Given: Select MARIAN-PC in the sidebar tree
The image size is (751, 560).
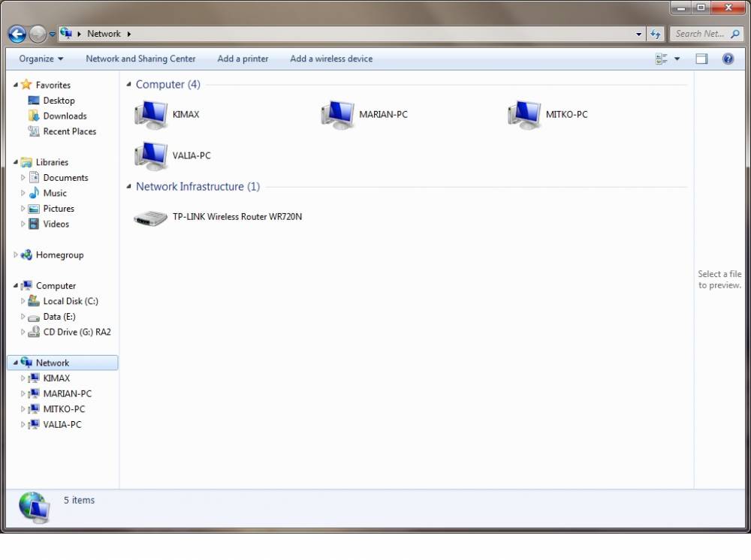Looking at the screenshot, I should 67,394.
